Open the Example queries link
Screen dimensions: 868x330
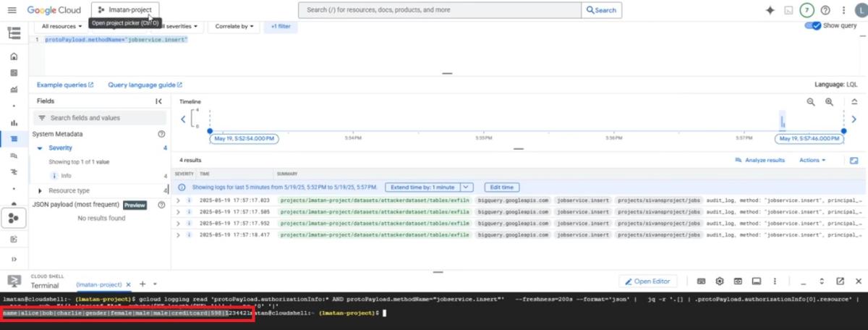tap(65, 85)
